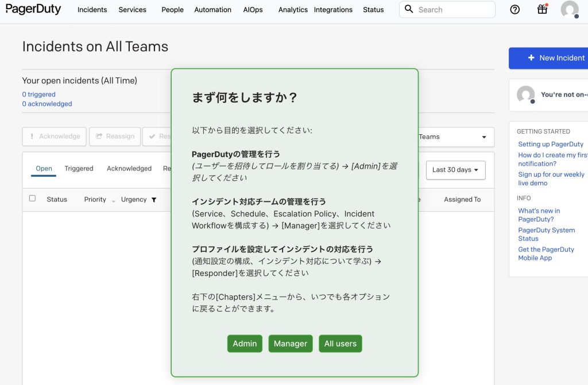588x385 pixels.
Task: Click the Incidents on All Teams heading
Action: 95,46
